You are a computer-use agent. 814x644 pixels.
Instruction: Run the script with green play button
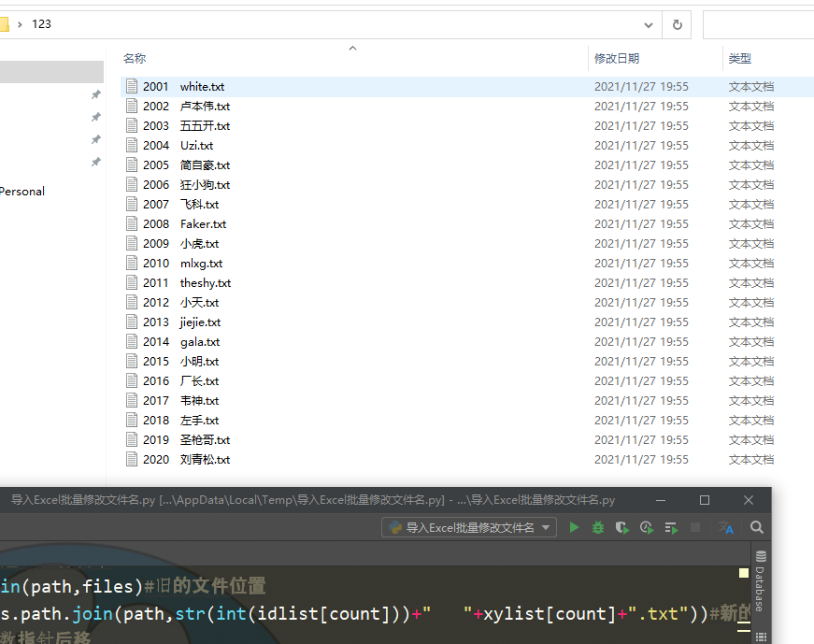point(574,528)
